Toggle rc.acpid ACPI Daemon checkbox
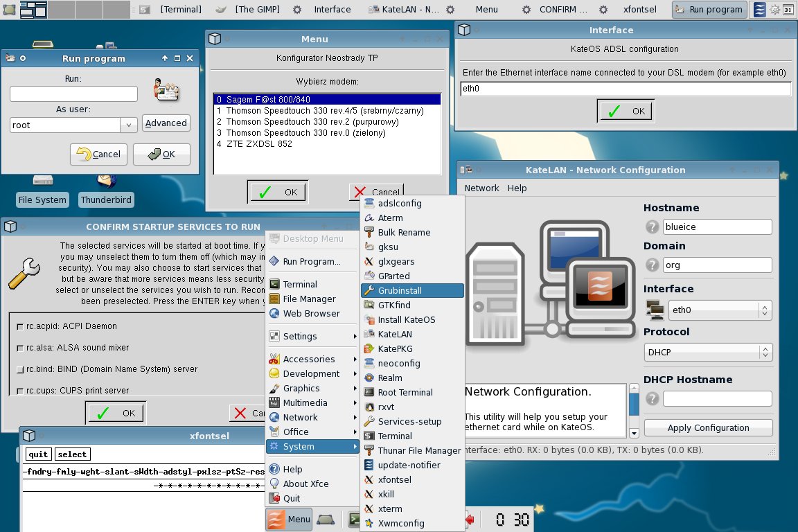Image resolution: width=798 pixels, height=532 pixels. coord(20,327)
